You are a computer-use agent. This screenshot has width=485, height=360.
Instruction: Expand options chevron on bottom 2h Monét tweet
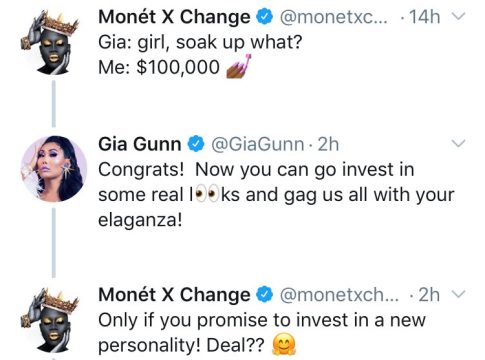[458, 294]
